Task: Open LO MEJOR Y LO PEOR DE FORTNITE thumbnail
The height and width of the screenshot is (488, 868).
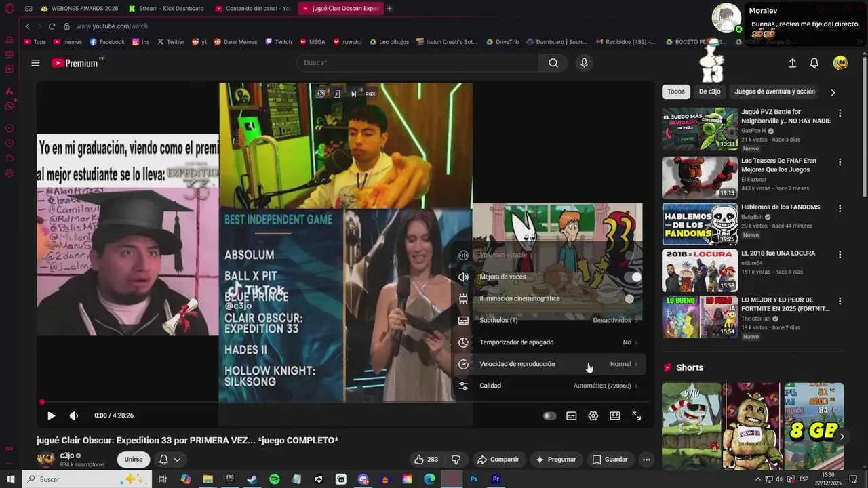Action: [700, 317]
